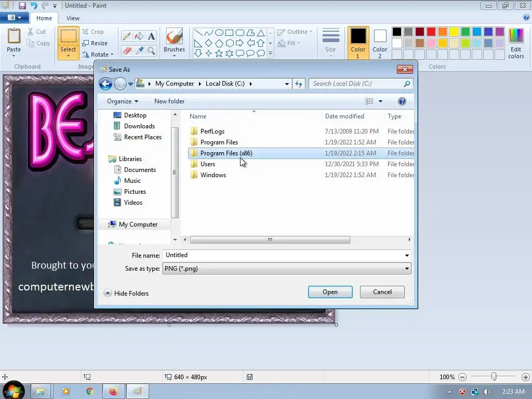
Task: Refresh the Local Disk (C:) location
Action: 299,84
